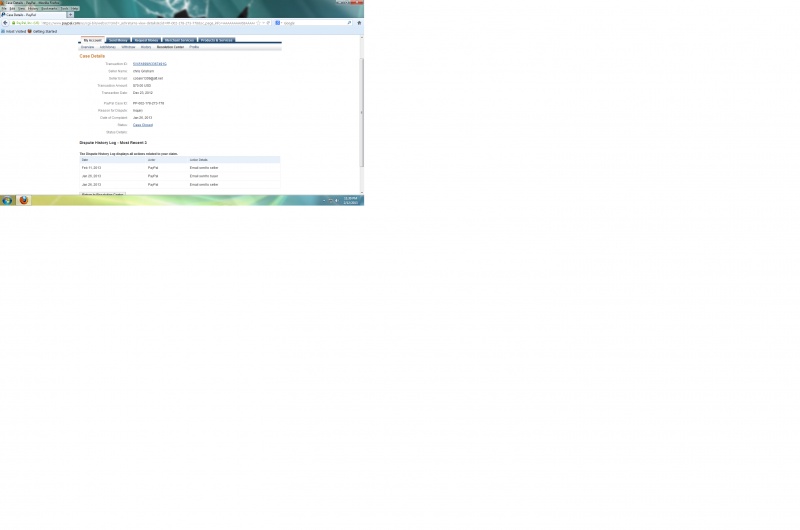The width and height of the screenshot is (800, 530).
Task: Click the bookmark star in address bar
Action: point(258,23)
